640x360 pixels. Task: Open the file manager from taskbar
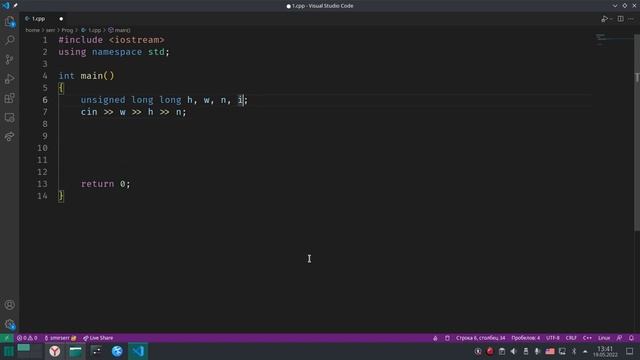coord(76,351)
